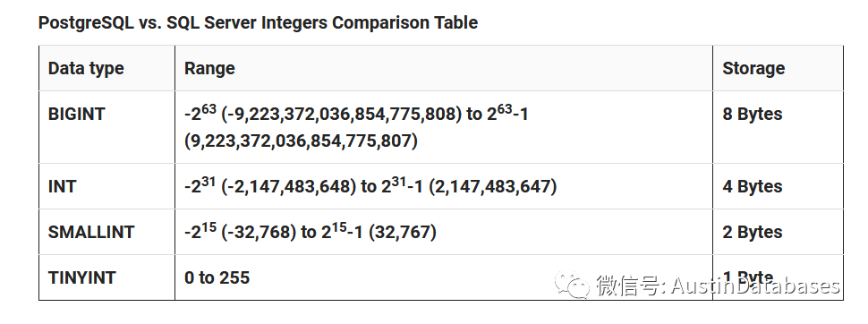Click the 4 Bytes storage cell
Image resolution: width=868 pixels, height=324 pixels.
(x=778, y=186)
